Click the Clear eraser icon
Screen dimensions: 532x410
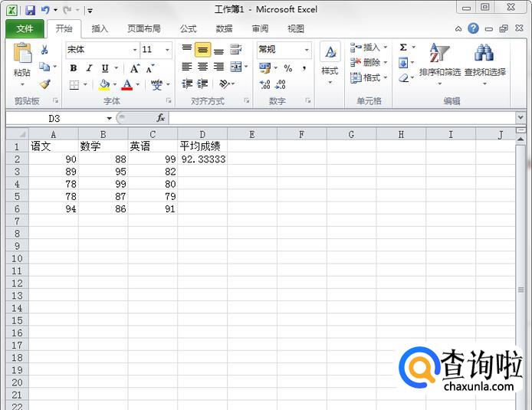coord(403,78)
